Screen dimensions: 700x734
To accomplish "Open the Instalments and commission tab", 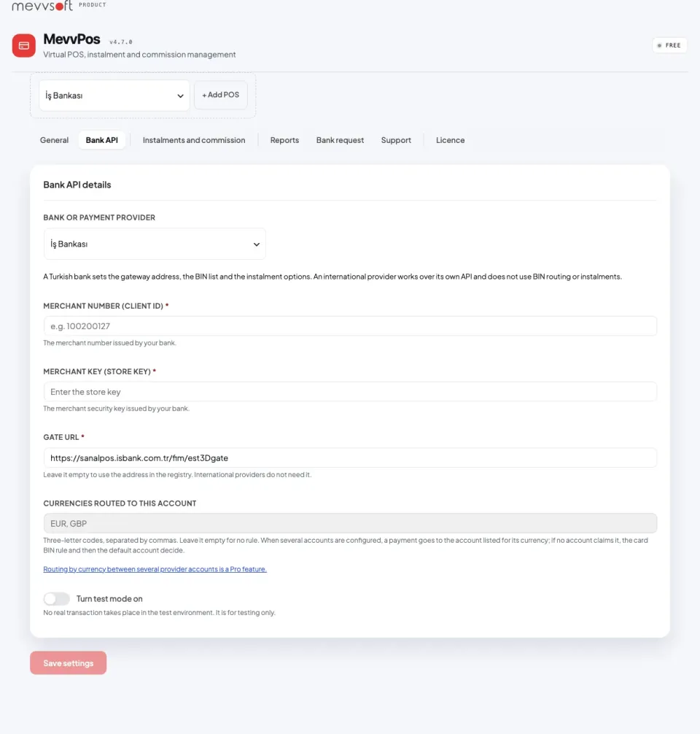I will coord(194,140).
